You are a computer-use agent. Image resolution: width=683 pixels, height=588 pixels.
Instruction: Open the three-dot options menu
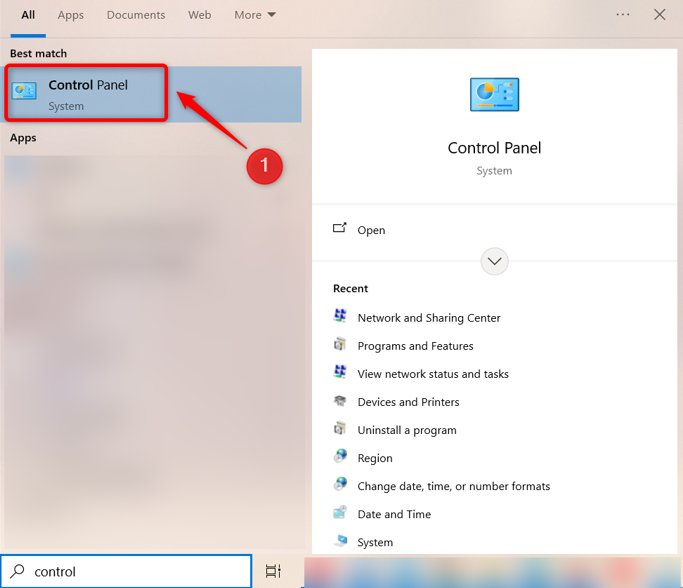[622, 15]
